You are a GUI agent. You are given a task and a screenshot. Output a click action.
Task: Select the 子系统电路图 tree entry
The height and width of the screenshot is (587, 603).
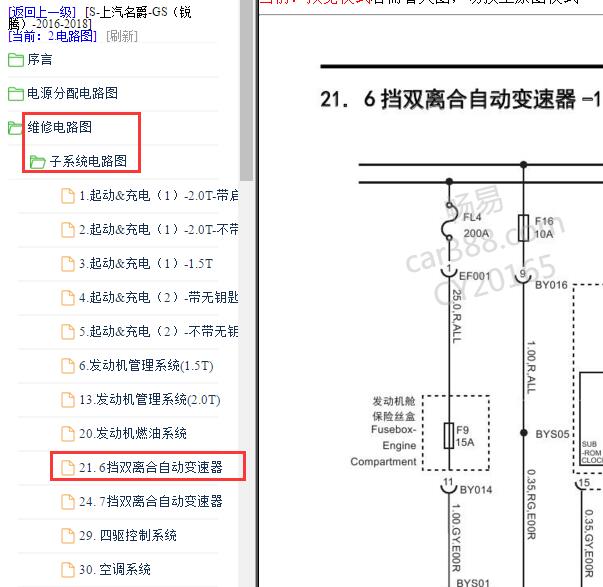(88, 161)
